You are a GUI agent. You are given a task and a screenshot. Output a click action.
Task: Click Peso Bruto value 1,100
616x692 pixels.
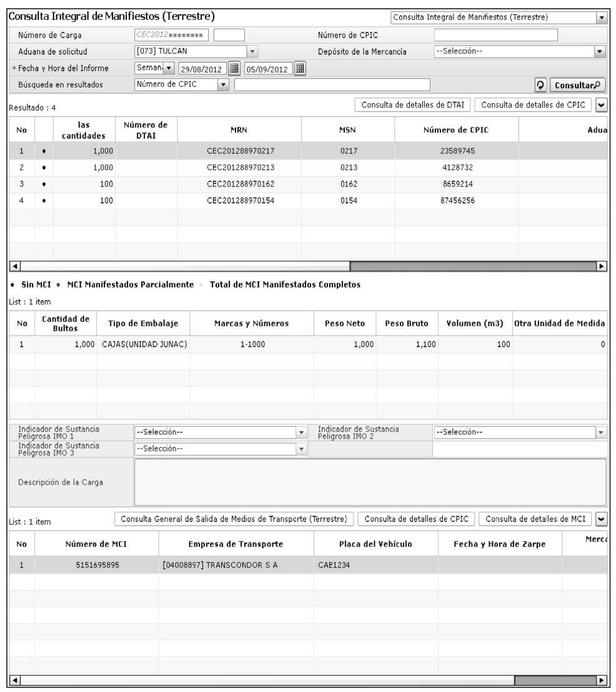click(x=425, y=344)
